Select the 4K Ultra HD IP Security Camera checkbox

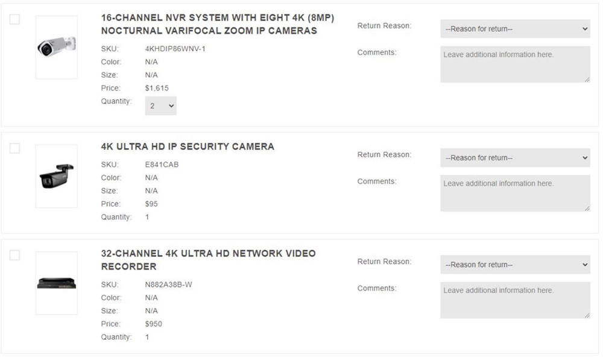tap(14, 148)
